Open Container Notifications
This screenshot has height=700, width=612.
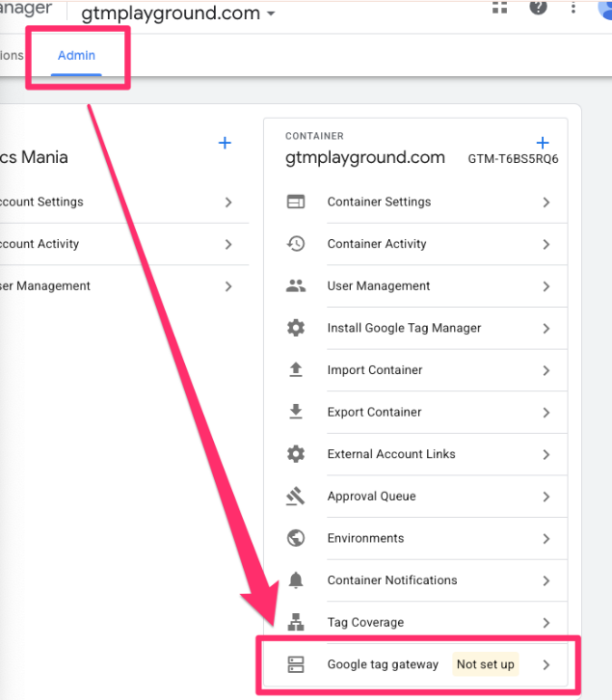415,579
